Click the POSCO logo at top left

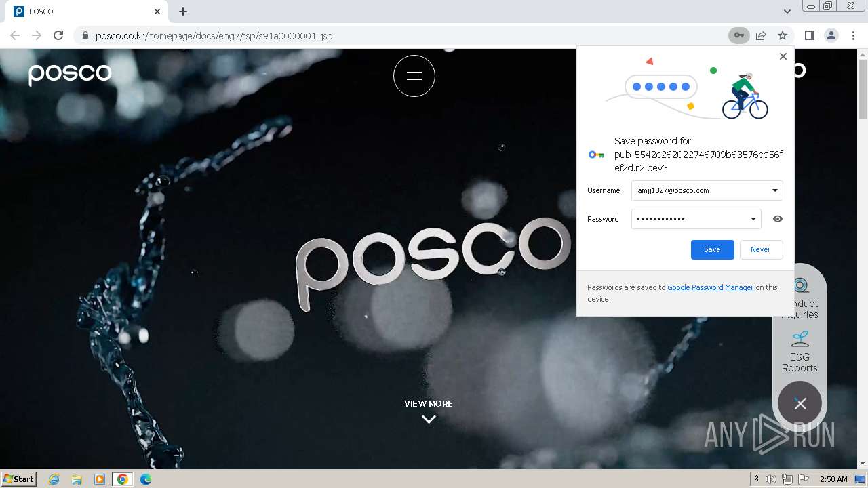pyautogui.click(x=70, y=73)
